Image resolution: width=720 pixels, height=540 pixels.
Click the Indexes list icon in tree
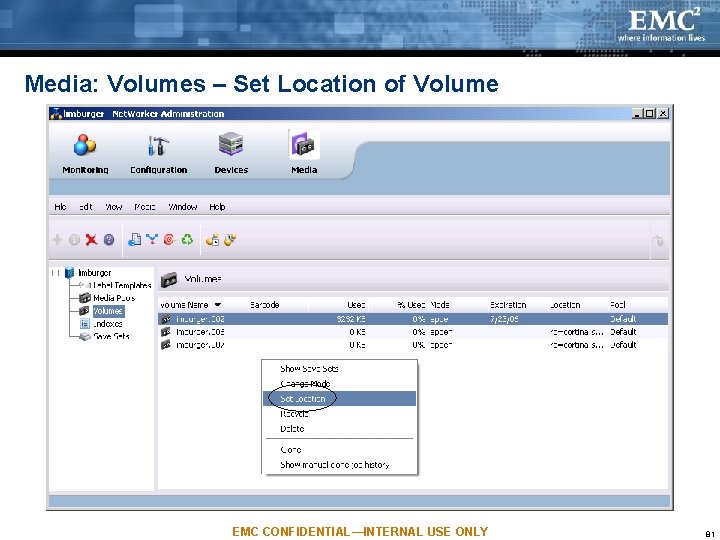click(x=84, y=324)
